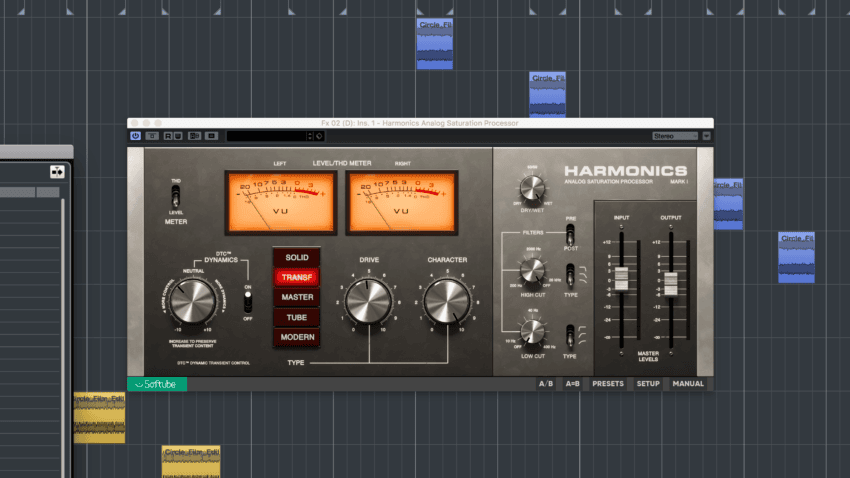This screenshot has width=850, height=478.
Task: Click the preset name field in plugin header
Action: [266, 136]
